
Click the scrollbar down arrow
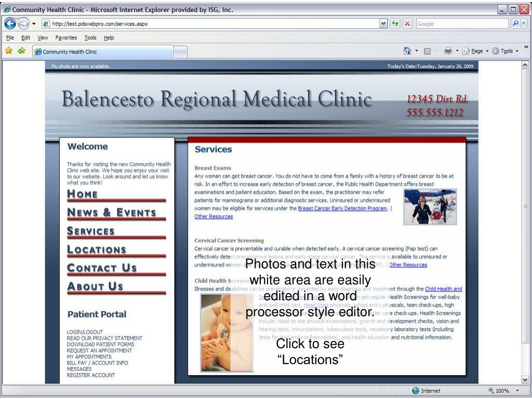(x=525, y=380)
